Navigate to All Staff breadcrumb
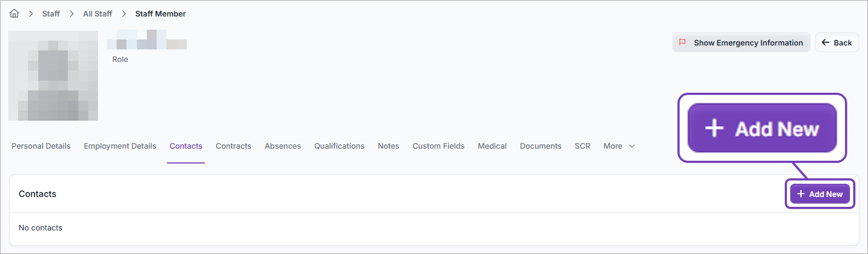 coord(97,14)
